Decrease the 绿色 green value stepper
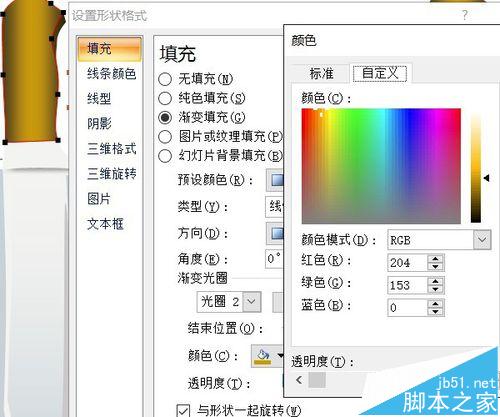Image resolution: width=500 pixels, height=417 pixels. coord(435,289)
